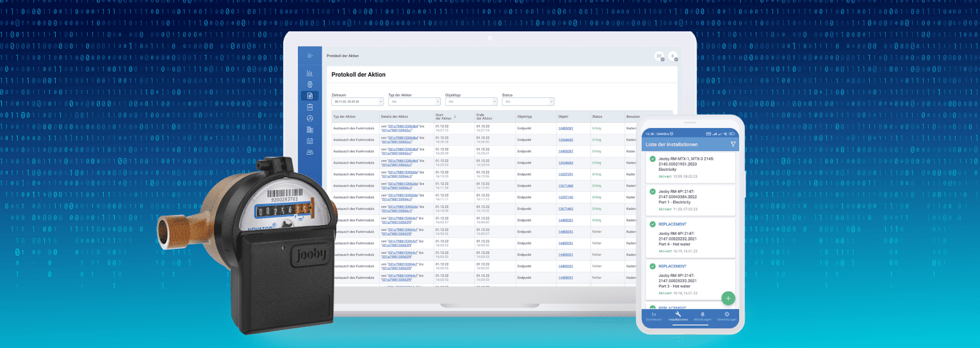Open the users group sidebar icon

pyautogui.click(x=310, y=152)
